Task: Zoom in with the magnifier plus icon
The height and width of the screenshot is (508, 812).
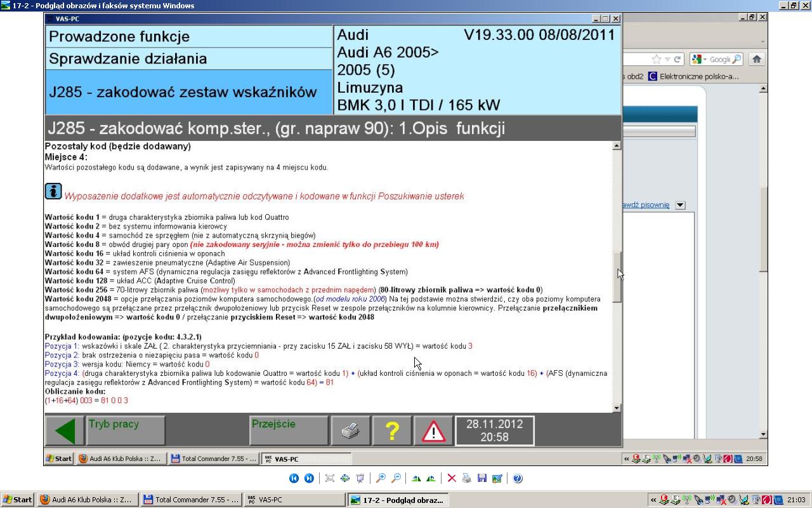Action: (381, 478)
